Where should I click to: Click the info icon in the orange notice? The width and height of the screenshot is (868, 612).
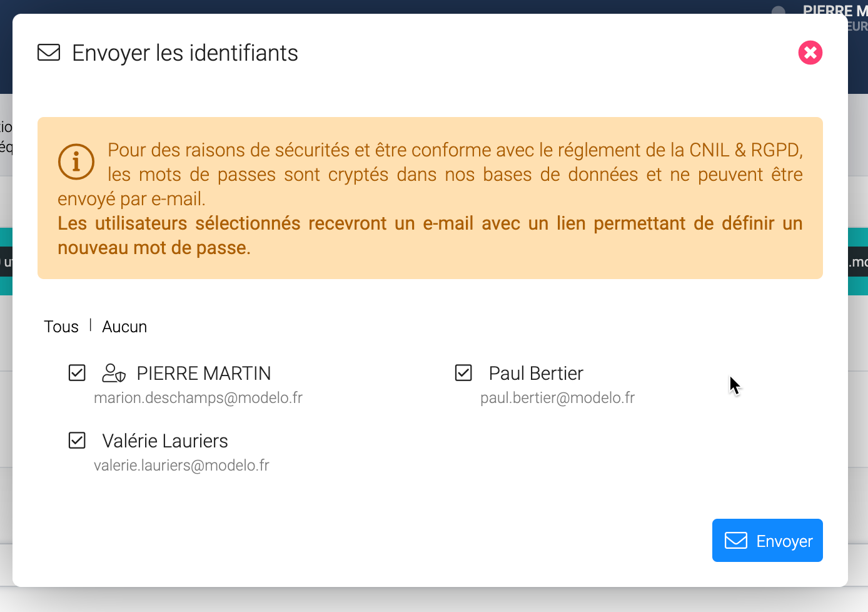point(76,161)
